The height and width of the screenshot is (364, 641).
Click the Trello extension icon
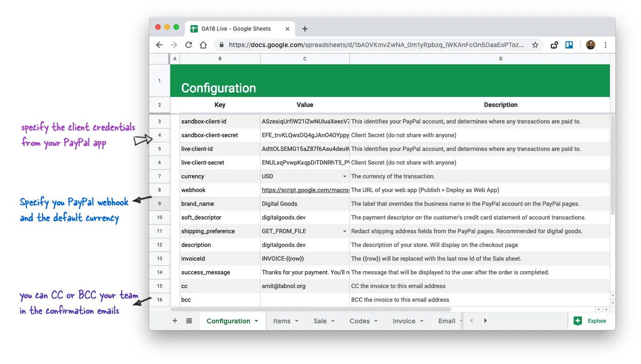tap(569, 45)
